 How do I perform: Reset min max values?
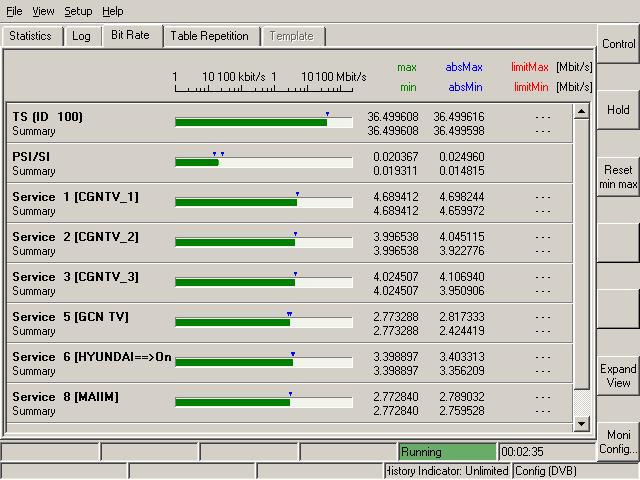[x=618, y=177]
